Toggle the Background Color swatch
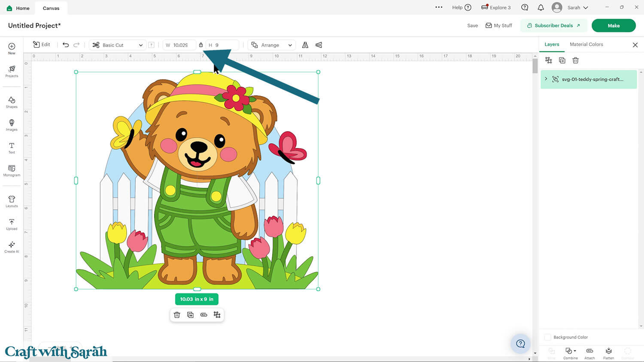644x362 pixels. pyautogui.click(x=548, y=337)
